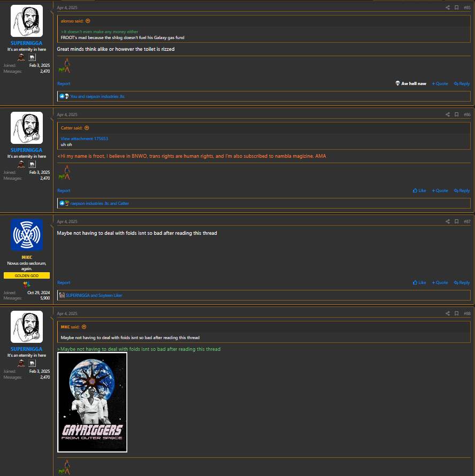Click the share icon on post #87
The width and height of the screenshot is (475, 476).
coord(447,221)
